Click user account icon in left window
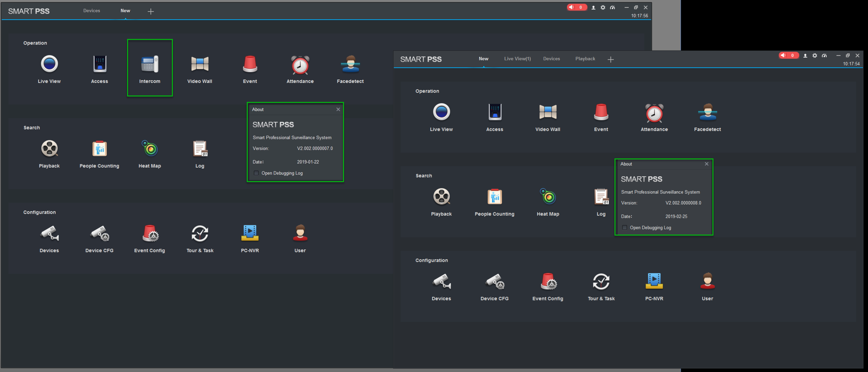The height and width of the screenshot is (372, 868). [593, 7]
